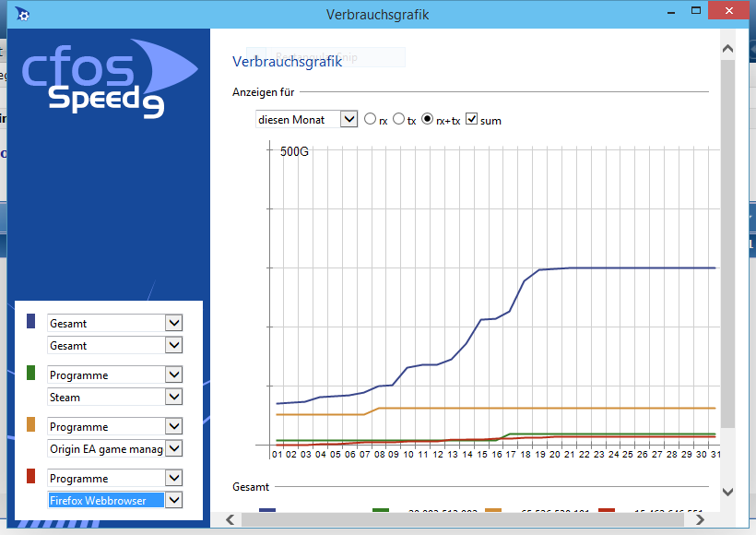Click the orange color swatch for Origin
This screenshot has height=535, width=756.
point(30,424)
